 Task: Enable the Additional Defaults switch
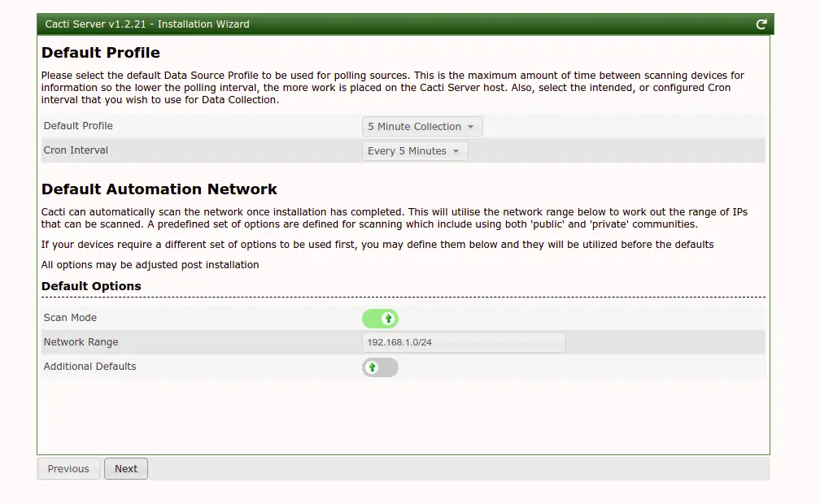[380, 367]
